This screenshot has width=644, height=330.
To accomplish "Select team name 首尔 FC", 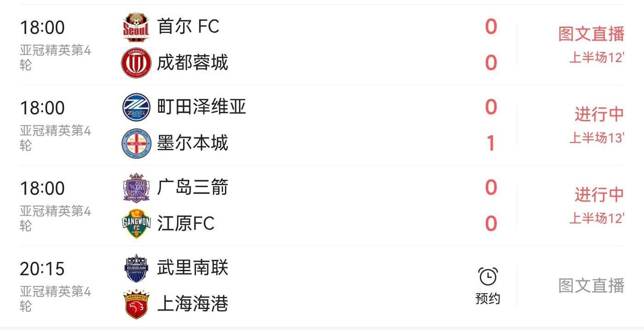I will point(188,27).
